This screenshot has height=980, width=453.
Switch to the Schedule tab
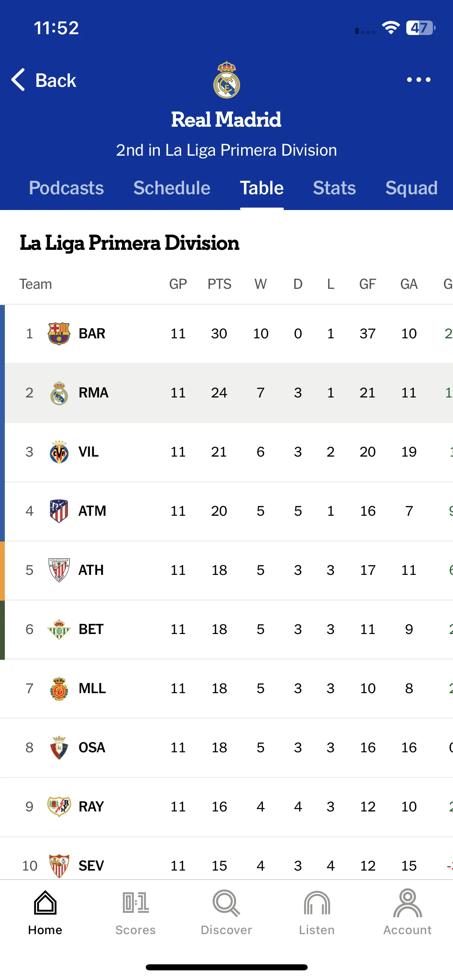pos(172,188)
